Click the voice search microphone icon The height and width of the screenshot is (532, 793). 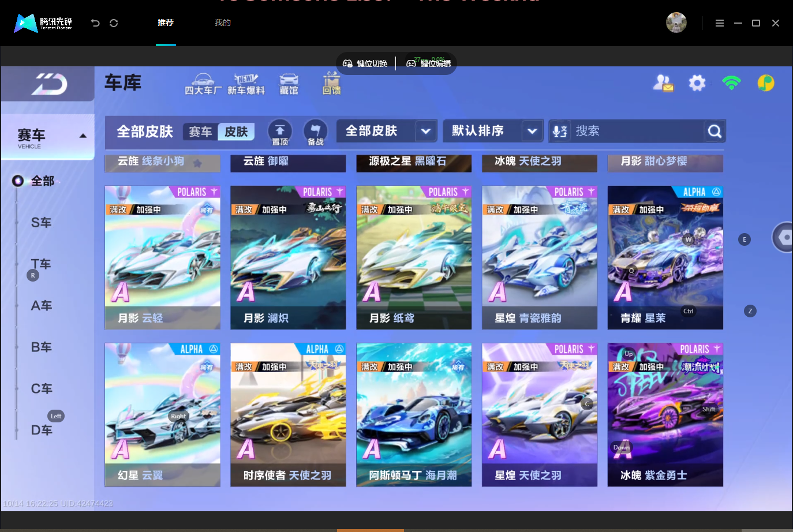pyautogui.click(x=560, y=132)
